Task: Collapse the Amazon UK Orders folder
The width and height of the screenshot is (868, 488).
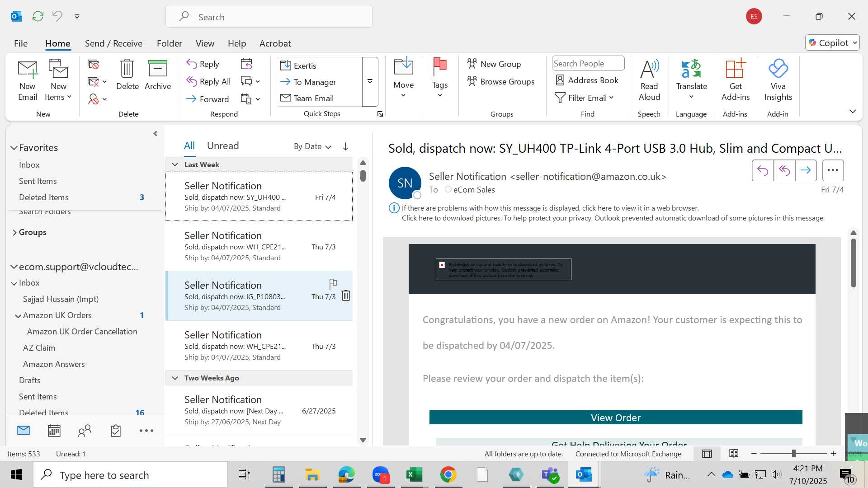Action: pos(18,316)
